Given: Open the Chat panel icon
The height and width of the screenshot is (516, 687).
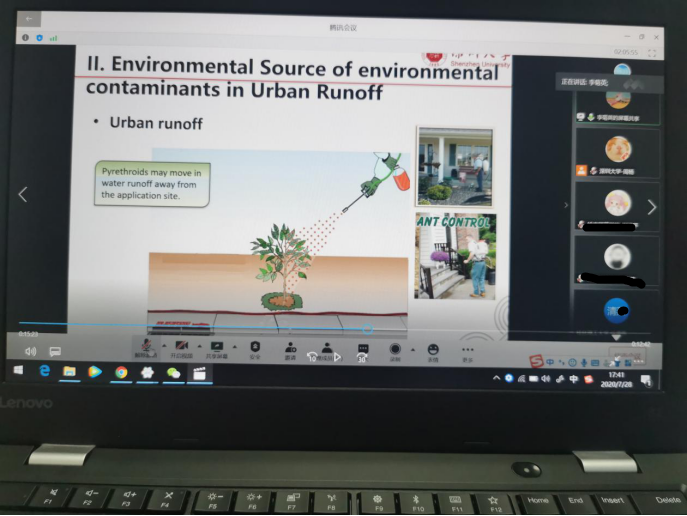Looking at the screenshot, I should click(x=362, y=348).
